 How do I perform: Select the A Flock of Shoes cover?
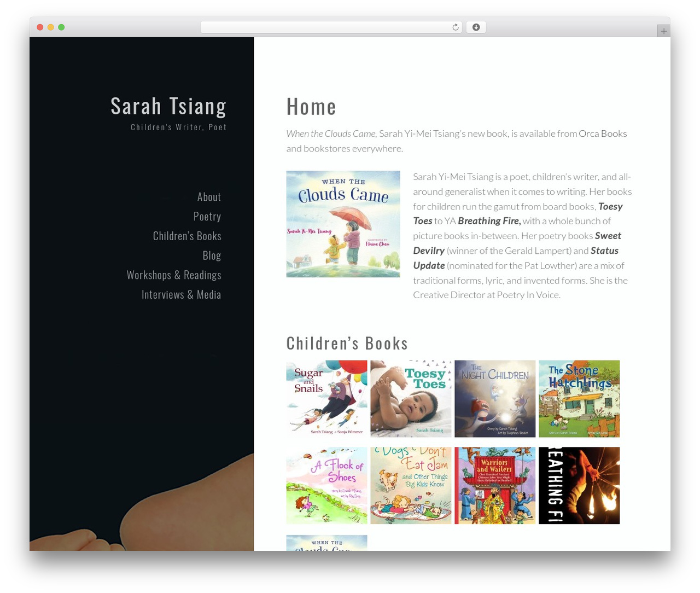click(x=326, y=486)
